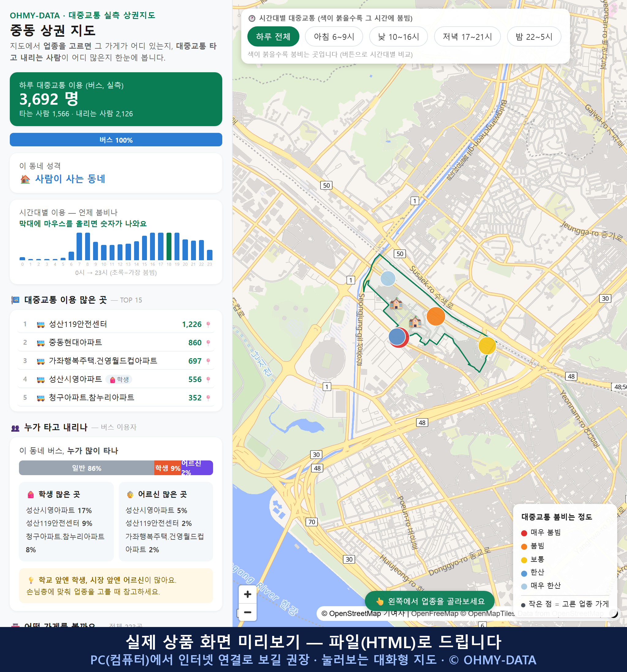Click the house marker beside the orange circle
The height and width of the screenshot is (672, 627).
(415, 321)
